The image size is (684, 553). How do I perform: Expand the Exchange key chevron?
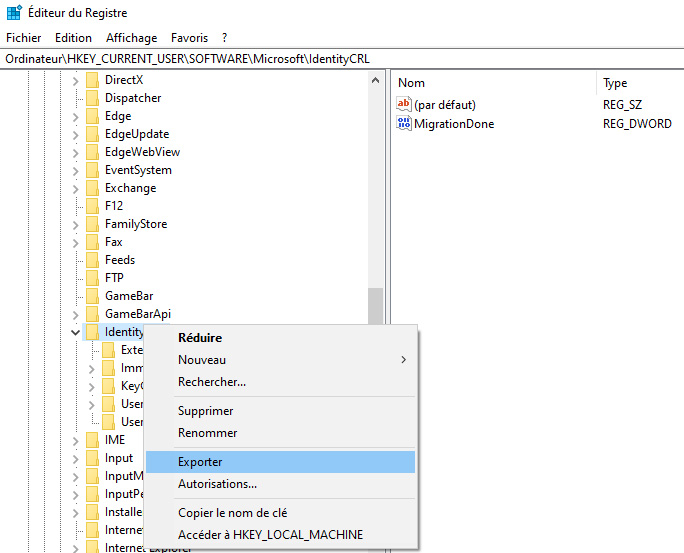[75, 189]
